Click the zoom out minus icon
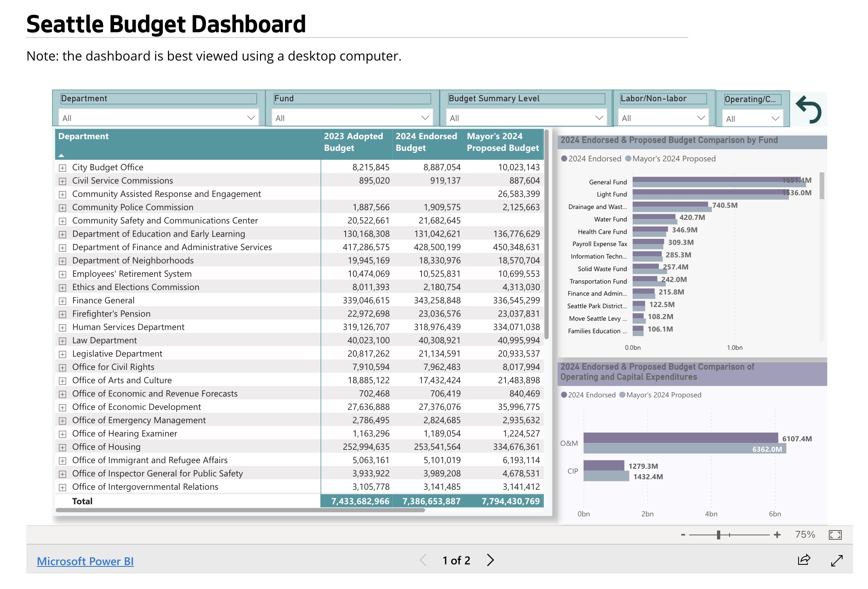The height and width of the screenshot is (589, 868). (x=683, y=535)
